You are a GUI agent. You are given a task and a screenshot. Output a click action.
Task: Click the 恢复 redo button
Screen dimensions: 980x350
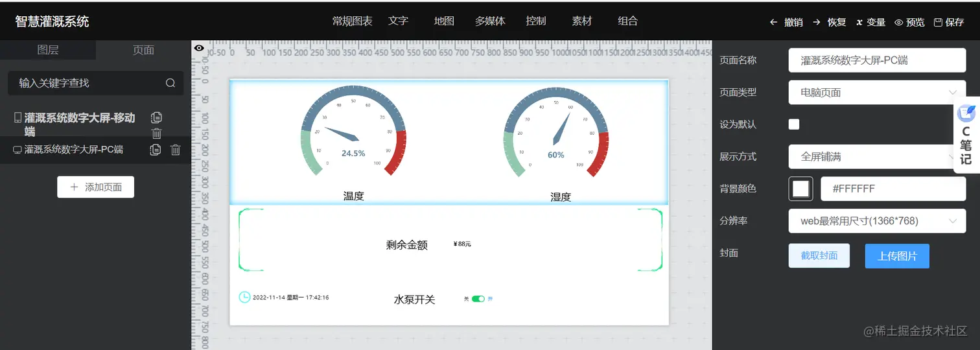point(829,22)
